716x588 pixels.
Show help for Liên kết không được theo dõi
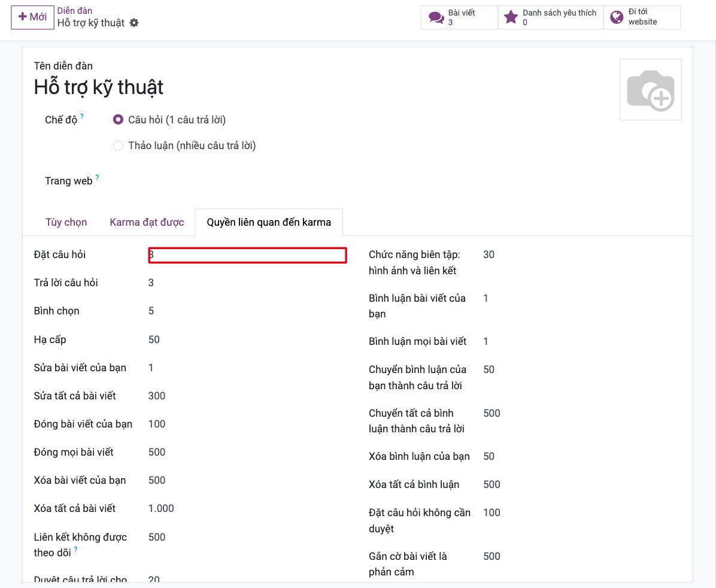click(76, 549)
